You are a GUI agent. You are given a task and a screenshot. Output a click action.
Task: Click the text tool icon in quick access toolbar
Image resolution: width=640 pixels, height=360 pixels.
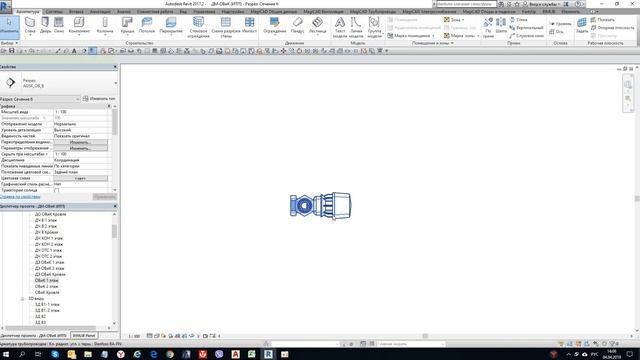point(74,51)
